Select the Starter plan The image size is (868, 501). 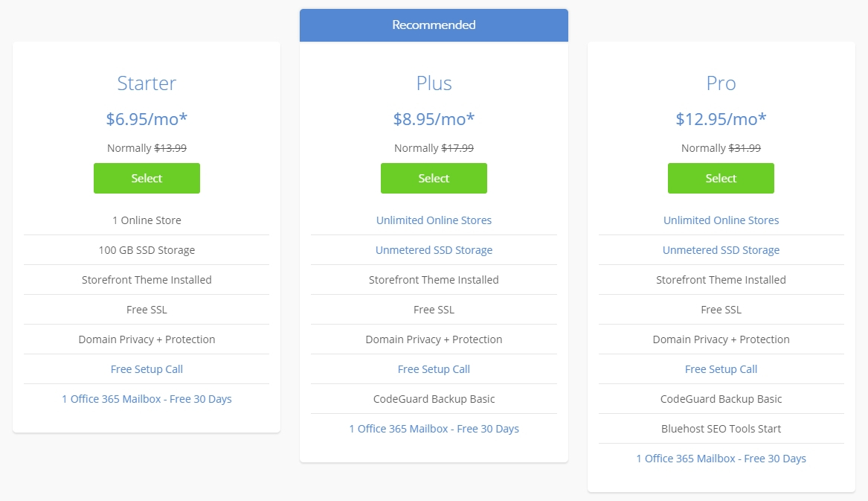pyautogui.click(x=147, y=178)
